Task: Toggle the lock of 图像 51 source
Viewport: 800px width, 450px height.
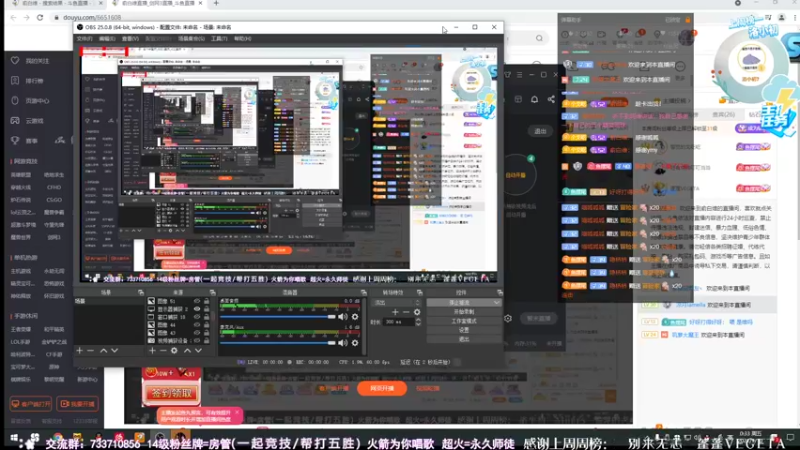Action: tap(207, 301)
